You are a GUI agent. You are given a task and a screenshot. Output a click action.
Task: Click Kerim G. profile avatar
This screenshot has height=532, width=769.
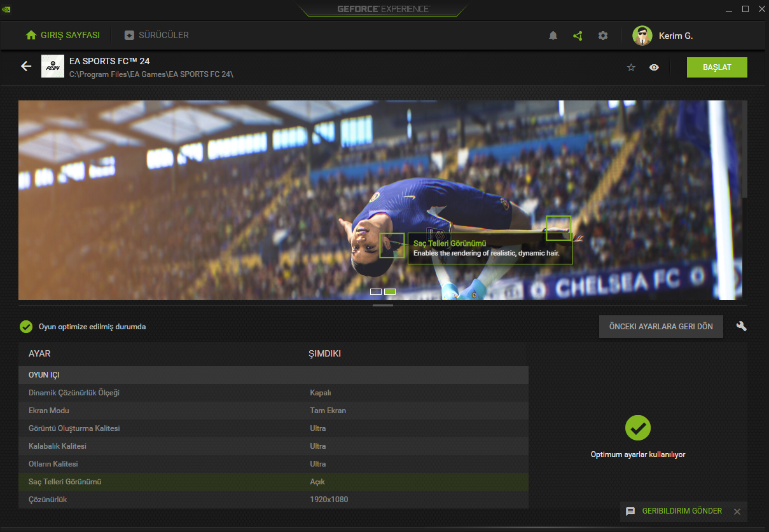642,36
